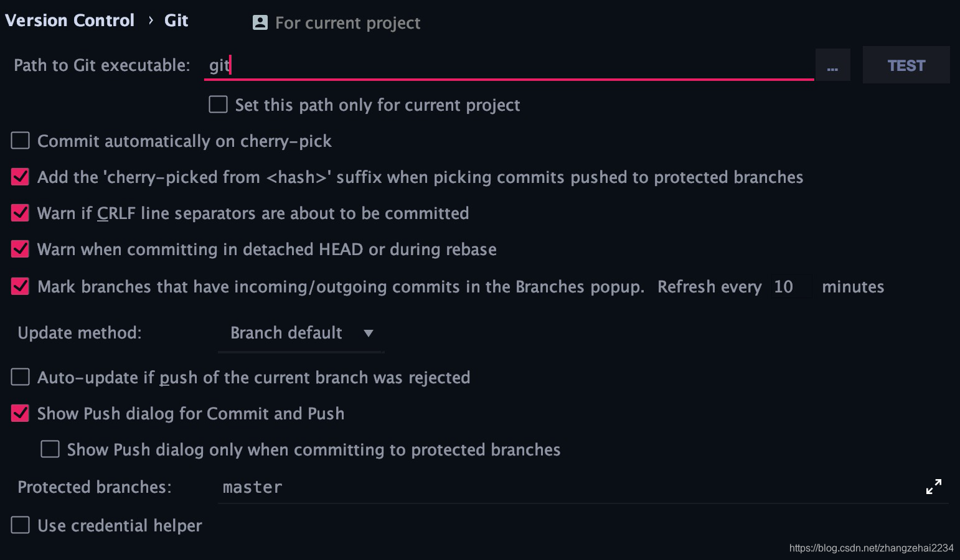The width and height of the screenshot is (960, 560).
Task: Click the person icon near "For current project"
Action: (x=260, y=22)
